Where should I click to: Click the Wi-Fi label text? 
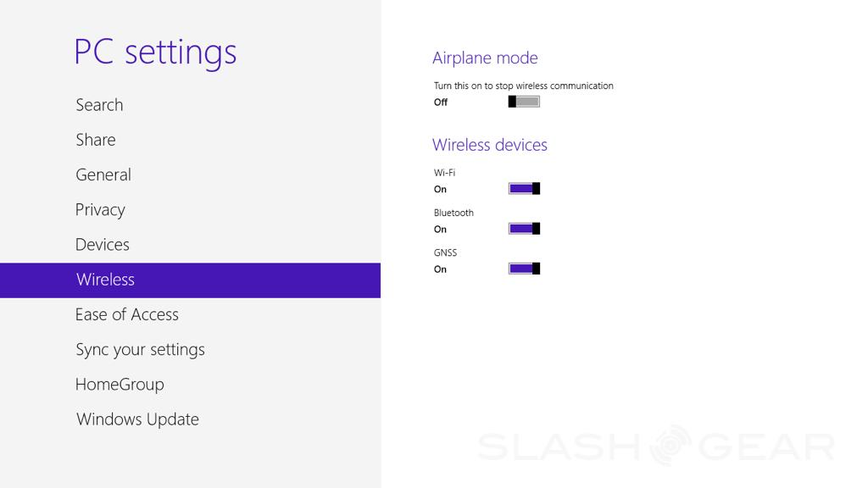point(444,173)
